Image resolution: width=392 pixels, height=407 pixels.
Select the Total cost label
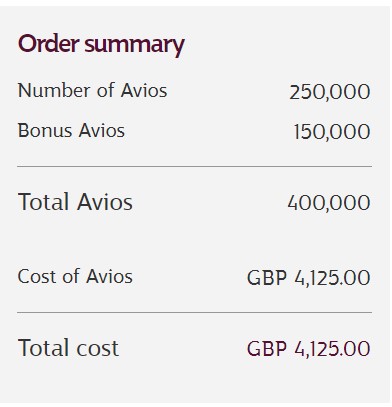[x=68, y=348]
